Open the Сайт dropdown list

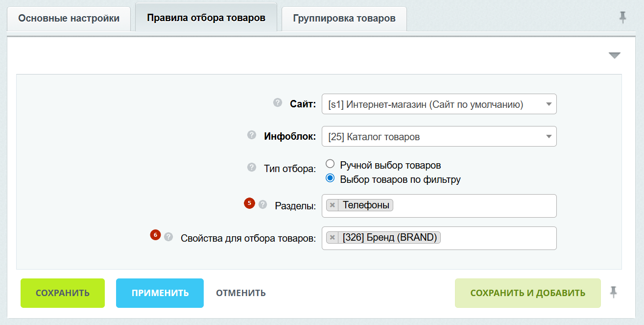click(x=439, y=104)
